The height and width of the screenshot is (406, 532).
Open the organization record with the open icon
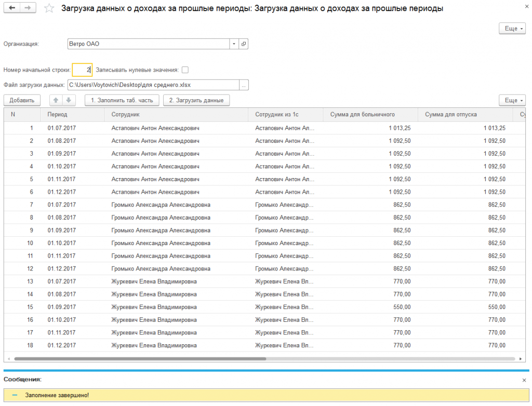[244, 44]
